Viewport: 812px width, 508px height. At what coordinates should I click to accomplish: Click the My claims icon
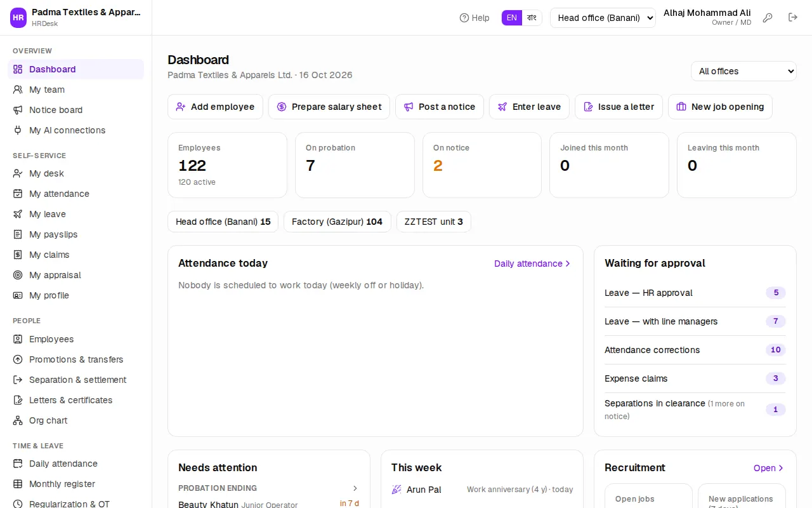pyautogui.click(x=18, y=255)
